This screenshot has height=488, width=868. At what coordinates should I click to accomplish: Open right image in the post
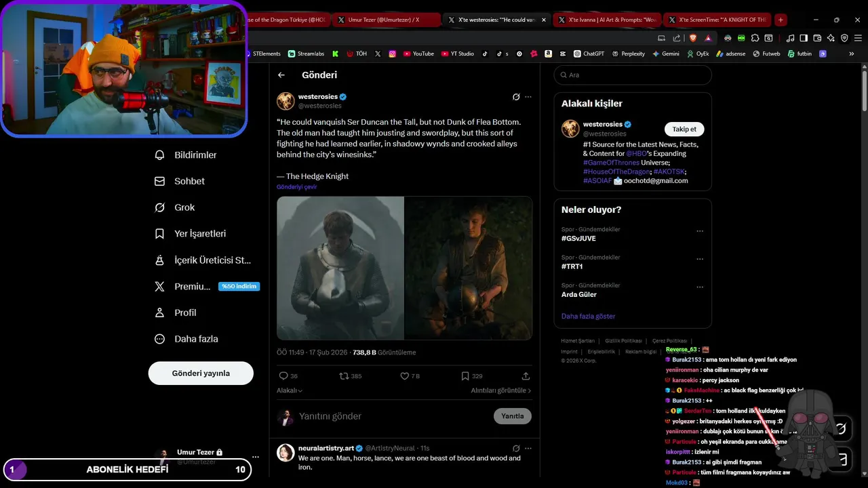pos(469,268)
